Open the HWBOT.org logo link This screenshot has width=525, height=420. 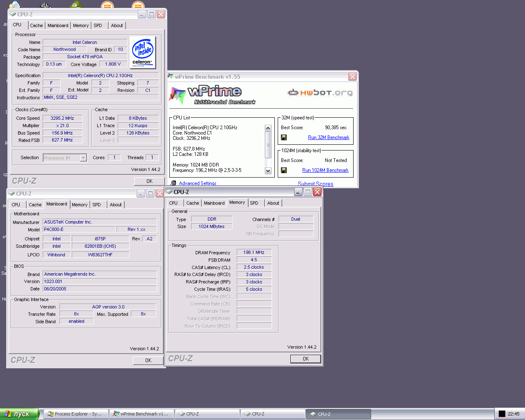[x=320, y=93]
